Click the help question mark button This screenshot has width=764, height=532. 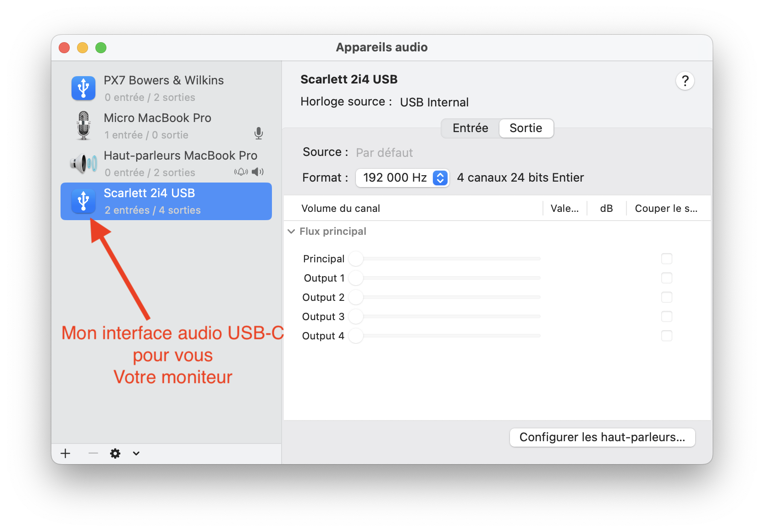pos(685,81)
